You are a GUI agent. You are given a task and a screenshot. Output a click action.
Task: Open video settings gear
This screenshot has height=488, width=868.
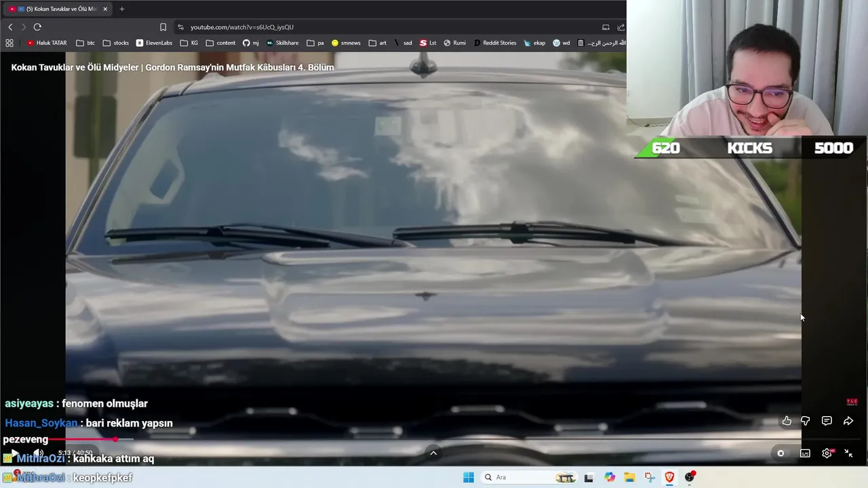click(827, 453)
